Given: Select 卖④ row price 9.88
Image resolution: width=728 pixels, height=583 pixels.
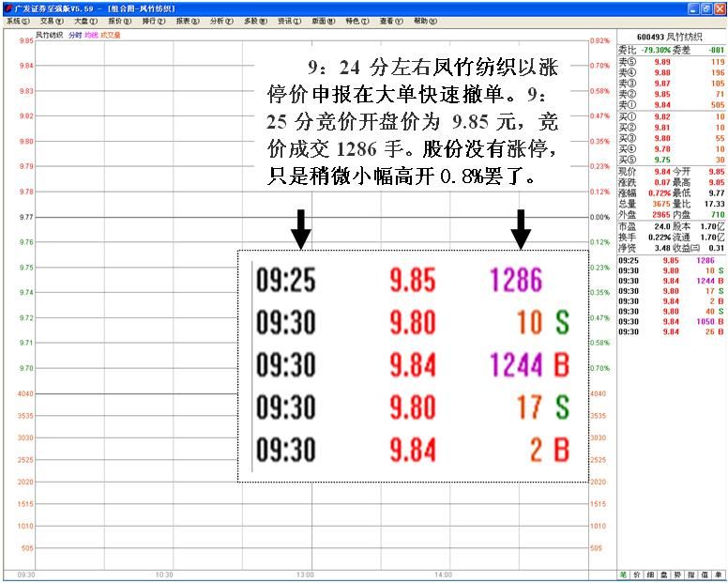Looking at the screenshot, I should click(x=662, y=72).
